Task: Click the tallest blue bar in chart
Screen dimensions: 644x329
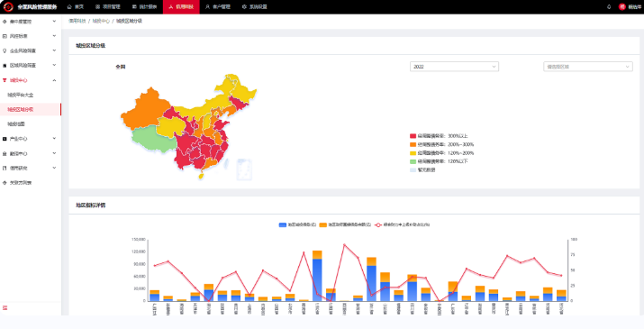Action: click(317, 279)
